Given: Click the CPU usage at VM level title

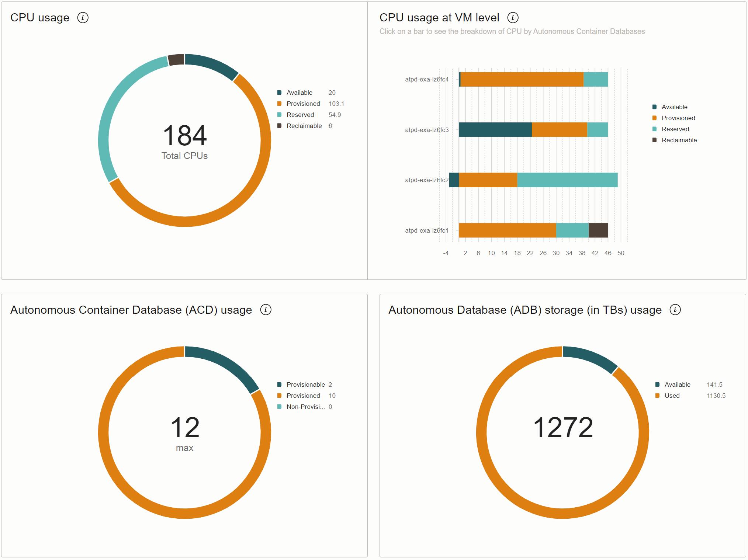Looking at the screenshot, I should click(x=439, y=18).
